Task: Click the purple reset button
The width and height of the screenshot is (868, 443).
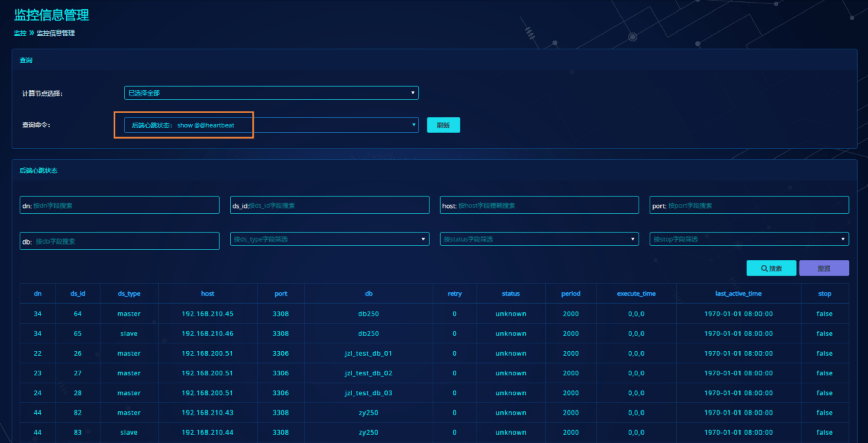Action: 824,268
